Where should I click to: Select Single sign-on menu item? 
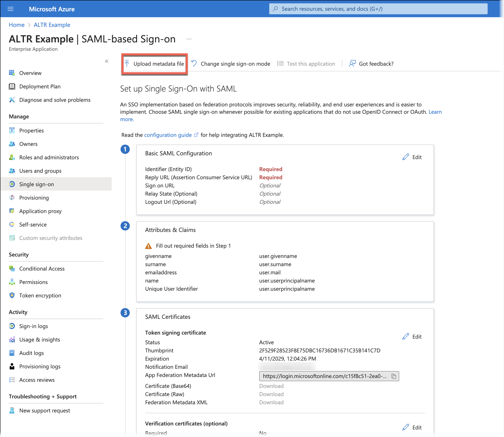click(x=56, y=184)
